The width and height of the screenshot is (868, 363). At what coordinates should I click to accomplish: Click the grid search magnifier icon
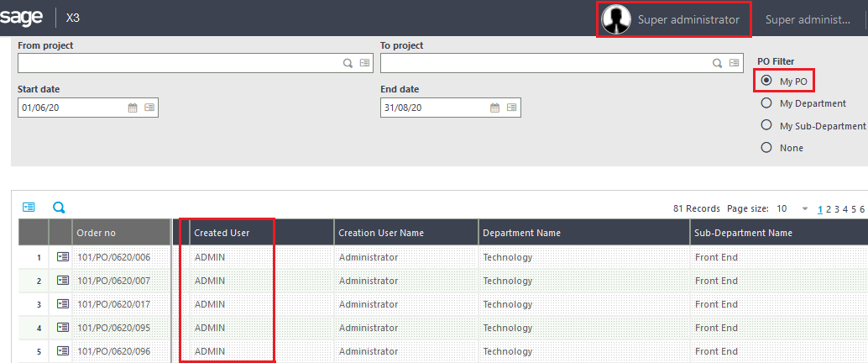tap(59, 207)
